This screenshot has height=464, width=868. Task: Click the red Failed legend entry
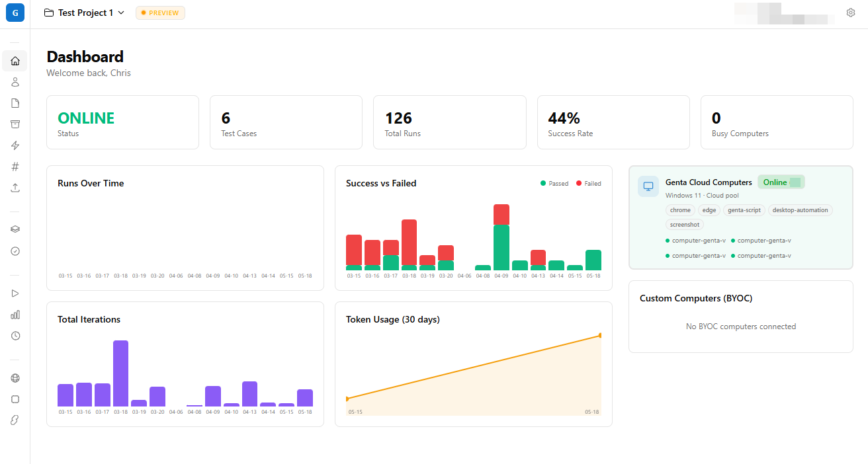[589, 184]
